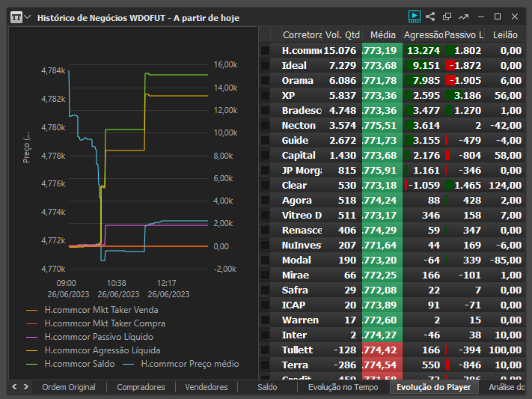Select the Renascença broker row
The width and height of the screenshot is (532, 399).
pos(393,230)
